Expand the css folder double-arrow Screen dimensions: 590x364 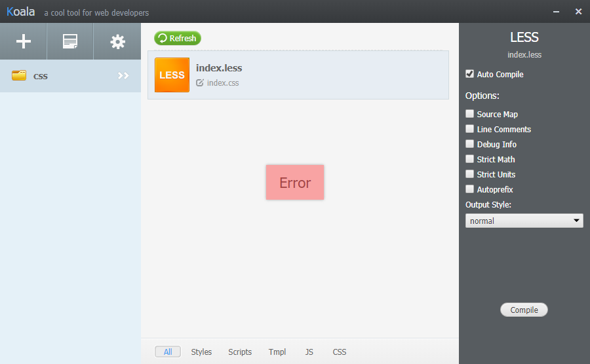(x=123, y=75)
